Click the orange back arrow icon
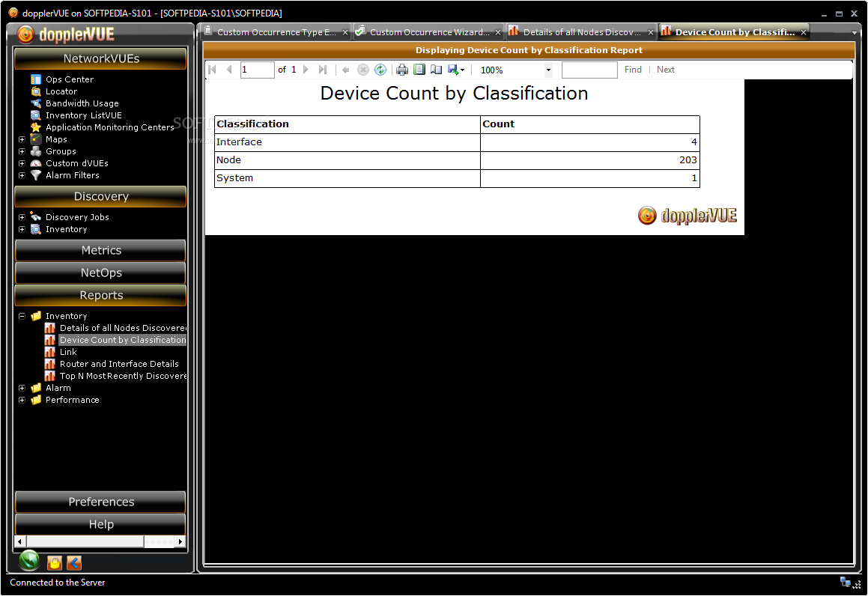868x596 pixels. pyautogui.click(x=74, y=563)
